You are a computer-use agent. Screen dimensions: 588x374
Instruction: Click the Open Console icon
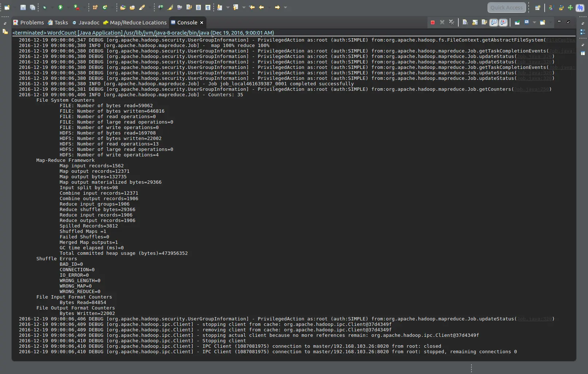(x=542, y=22)
